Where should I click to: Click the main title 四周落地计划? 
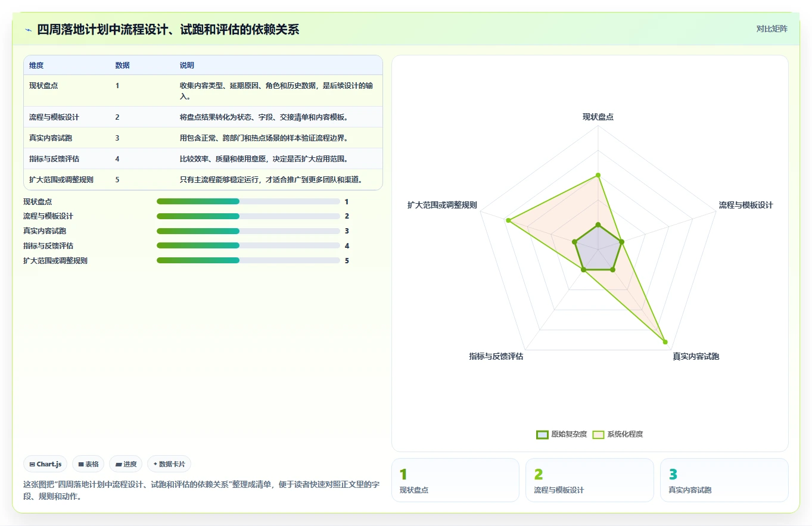(168, 30)
